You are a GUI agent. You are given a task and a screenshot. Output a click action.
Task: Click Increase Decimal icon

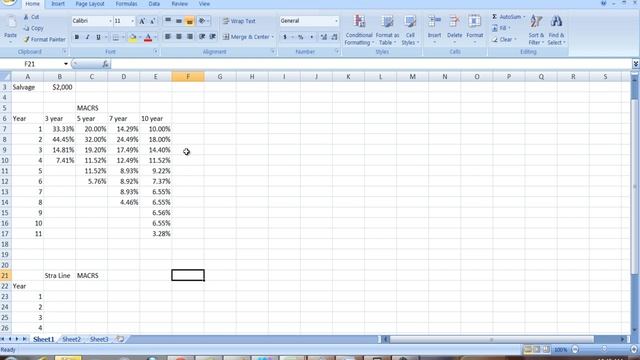pos(324,37)
